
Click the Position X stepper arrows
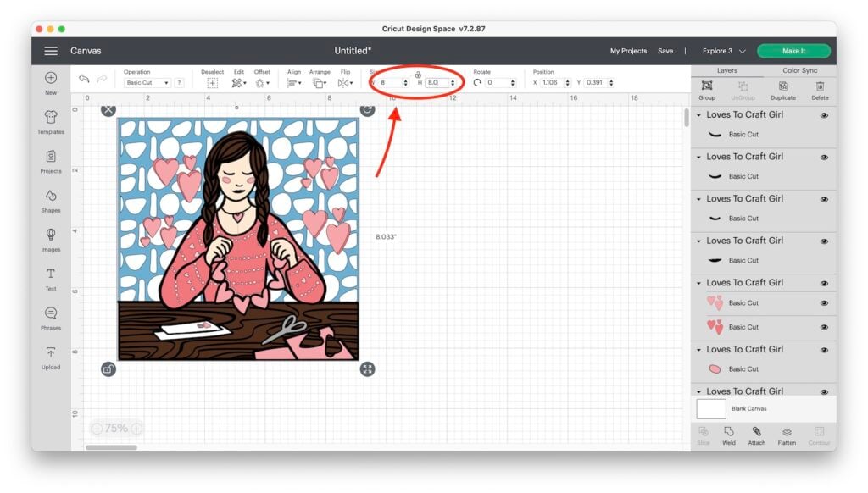pos(567,82)
